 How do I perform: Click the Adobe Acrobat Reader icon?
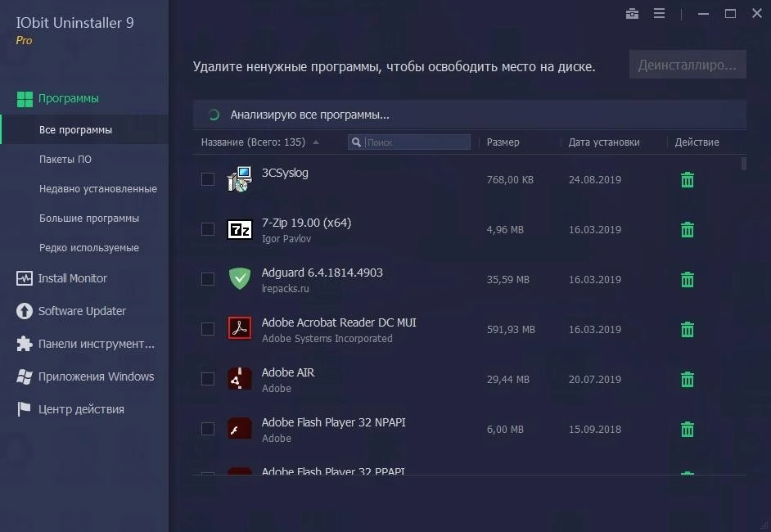coord(240,328)
